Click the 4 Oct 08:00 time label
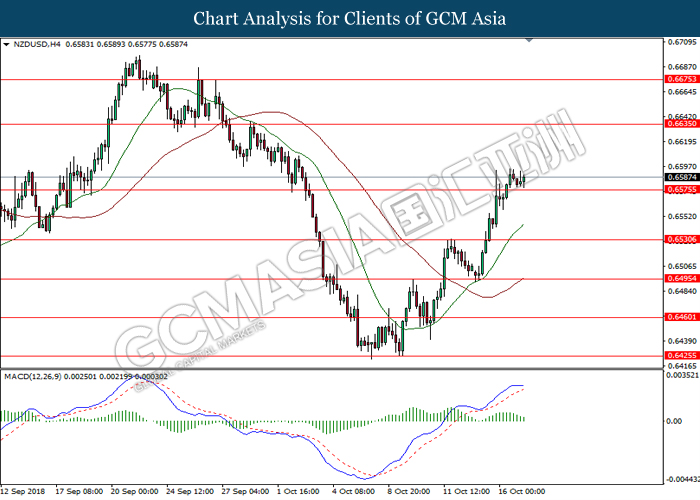This screenshot has width=700, height=500. pos(354,492)
